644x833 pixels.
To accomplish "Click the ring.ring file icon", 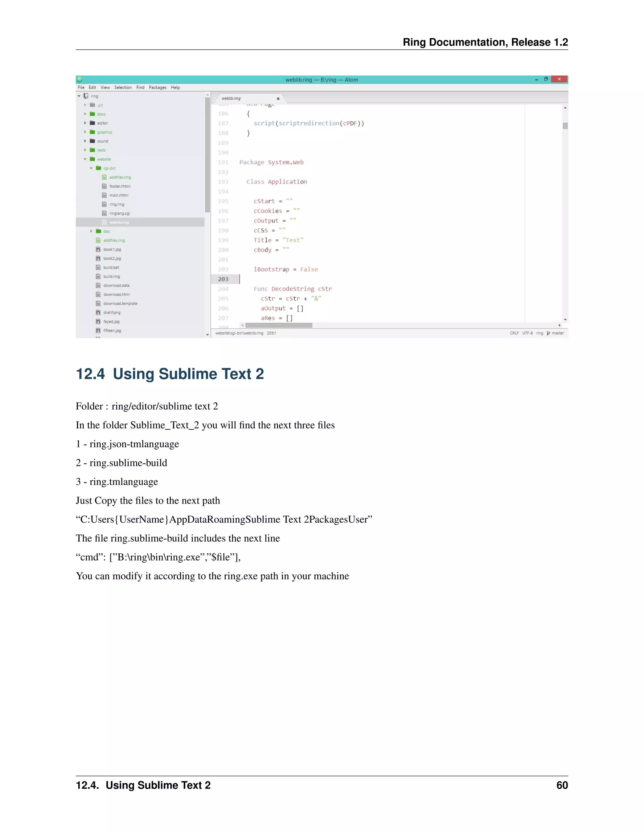I will (x=104, y=204).
